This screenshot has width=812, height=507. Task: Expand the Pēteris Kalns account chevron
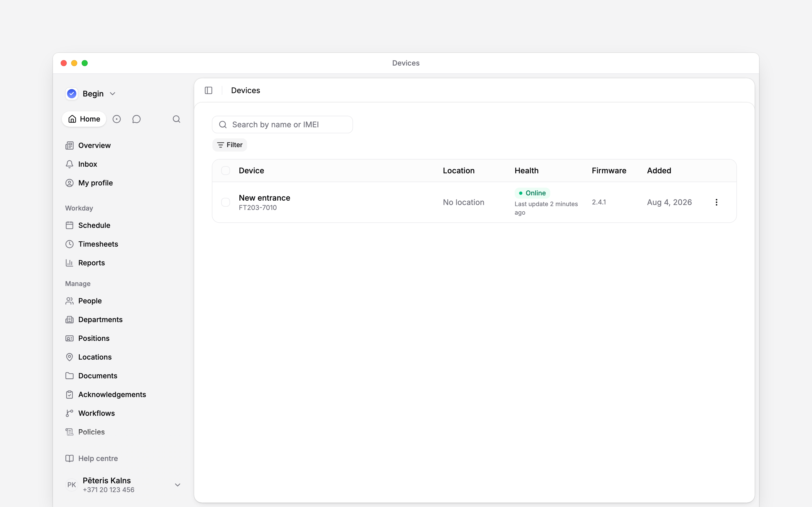(x=178, y=485)
